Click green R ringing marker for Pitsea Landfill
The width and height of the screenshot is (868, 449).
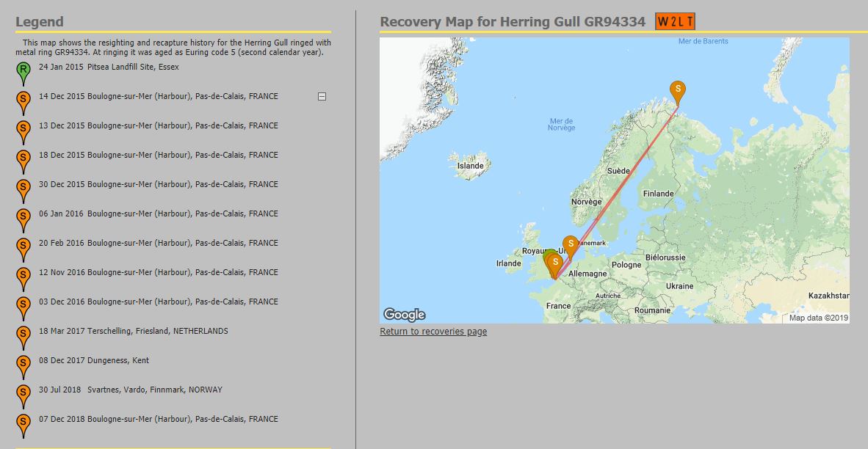pyautogui.click(x=23, y=71)
